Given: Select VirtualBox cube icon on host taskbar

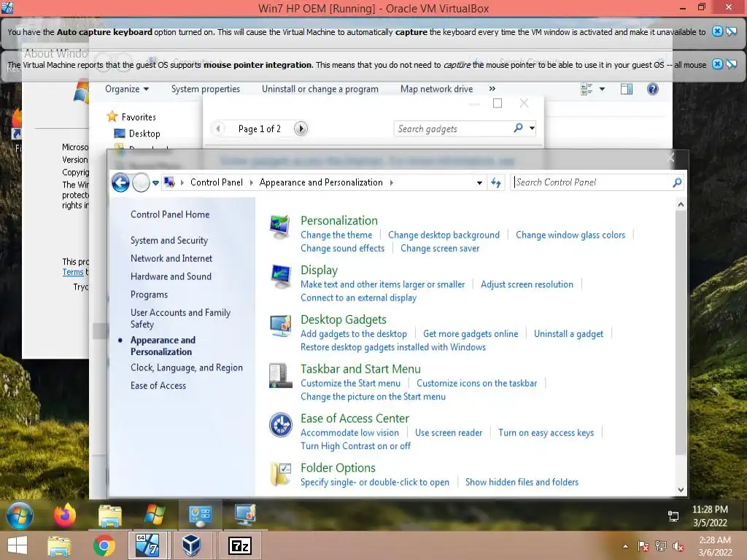Looking at the screenshot, I should click(192, 545).
